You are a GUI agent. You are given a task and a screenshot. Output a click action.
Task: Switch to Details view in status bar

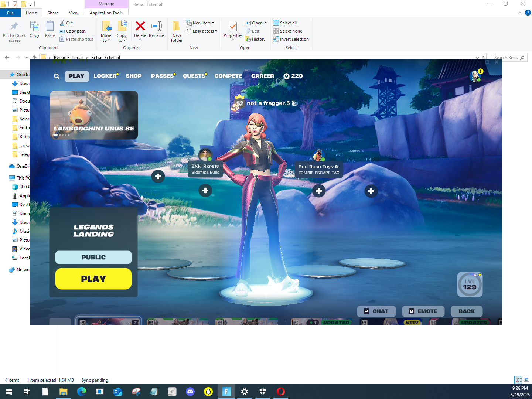point(518,380)
